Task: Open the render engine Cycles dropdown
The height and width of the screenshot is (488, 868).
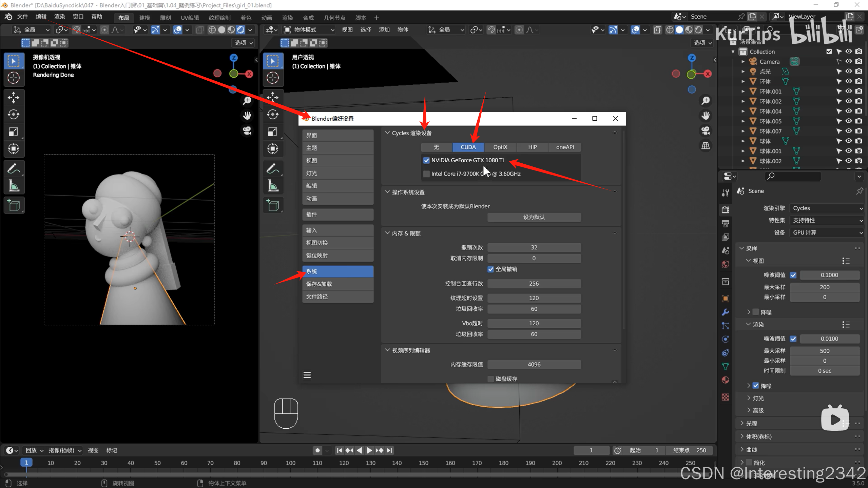Action: [826, 208]
